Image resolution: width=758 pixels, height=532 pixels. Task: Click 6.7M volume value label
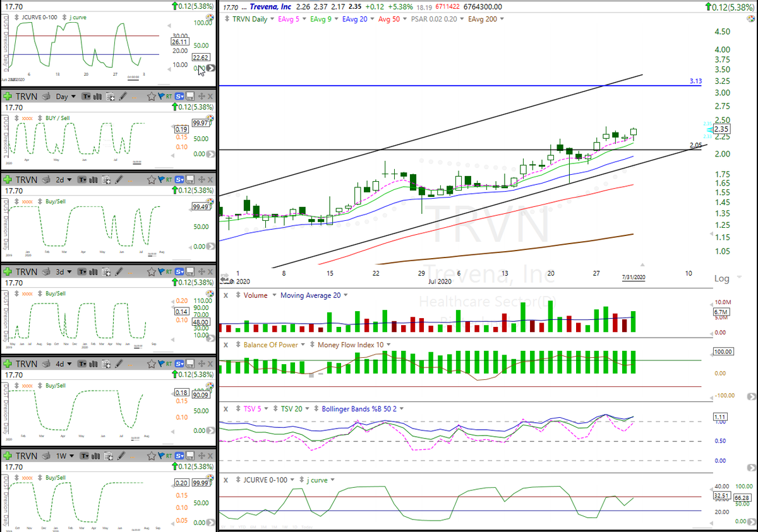pos(721,312)
